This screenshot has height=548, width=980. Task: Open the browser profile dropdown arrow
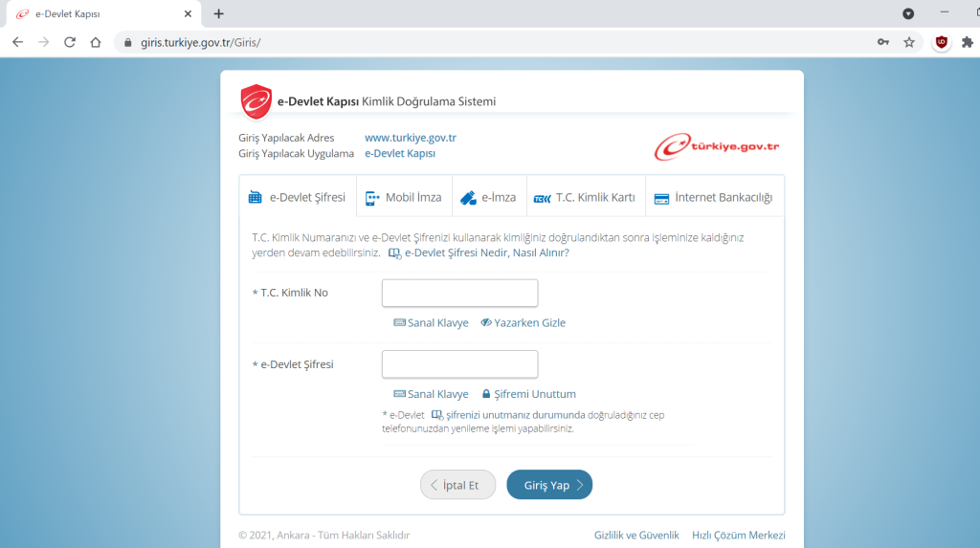[x=908, y=13]
